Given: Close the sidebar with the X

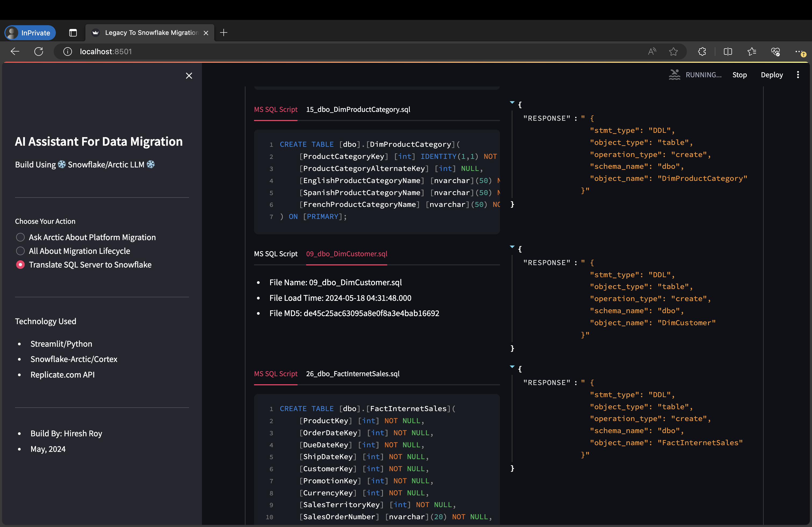Looking at the screenshot, I should (189, 76).
